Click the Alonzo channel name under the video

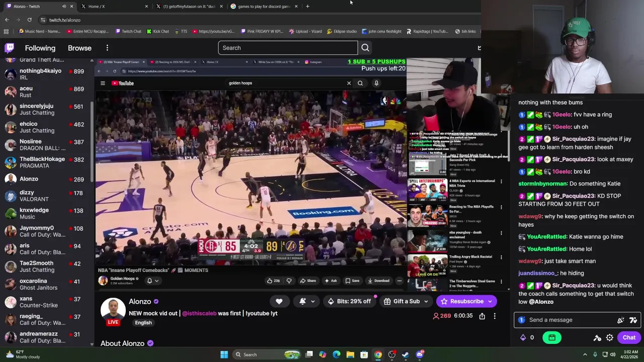tap(140, 302)
